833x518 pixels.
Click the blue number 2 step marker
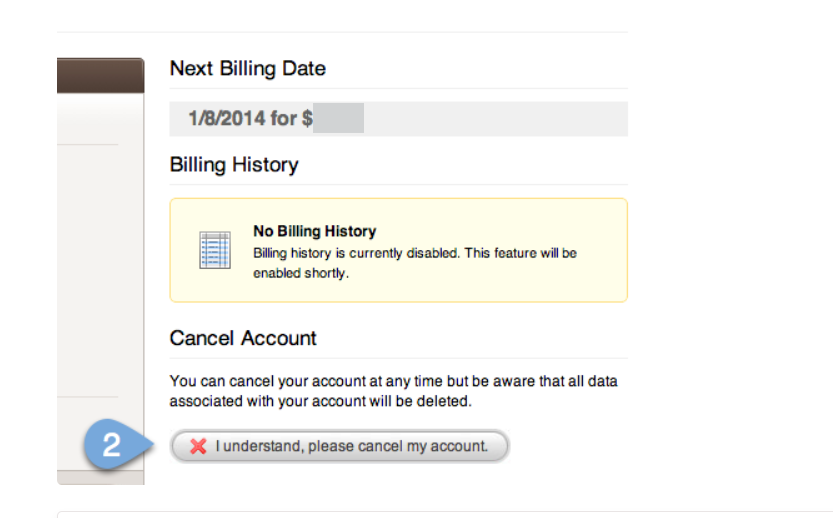(x=111, y=445)
